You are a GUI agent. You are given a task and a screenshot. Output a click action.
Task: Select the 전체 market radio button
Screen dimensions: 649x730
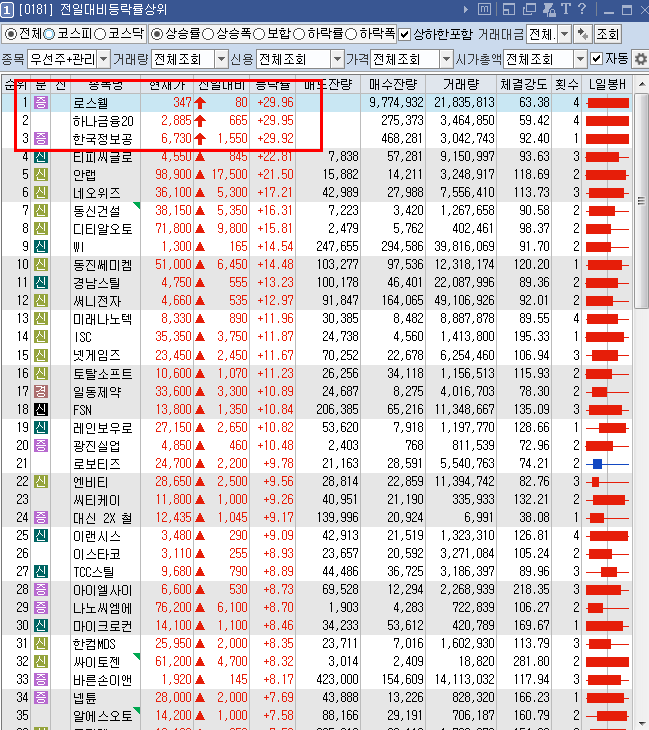(x=10, y=34)
